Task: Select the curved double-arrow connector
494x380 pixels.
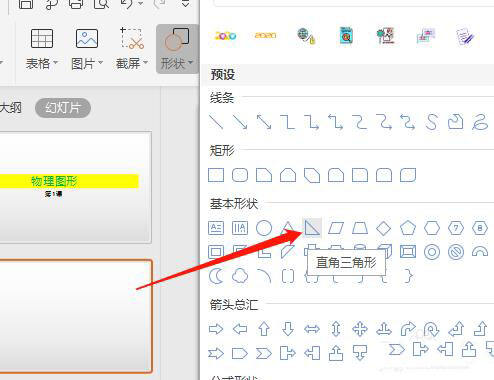Action: tap(408, 122)
